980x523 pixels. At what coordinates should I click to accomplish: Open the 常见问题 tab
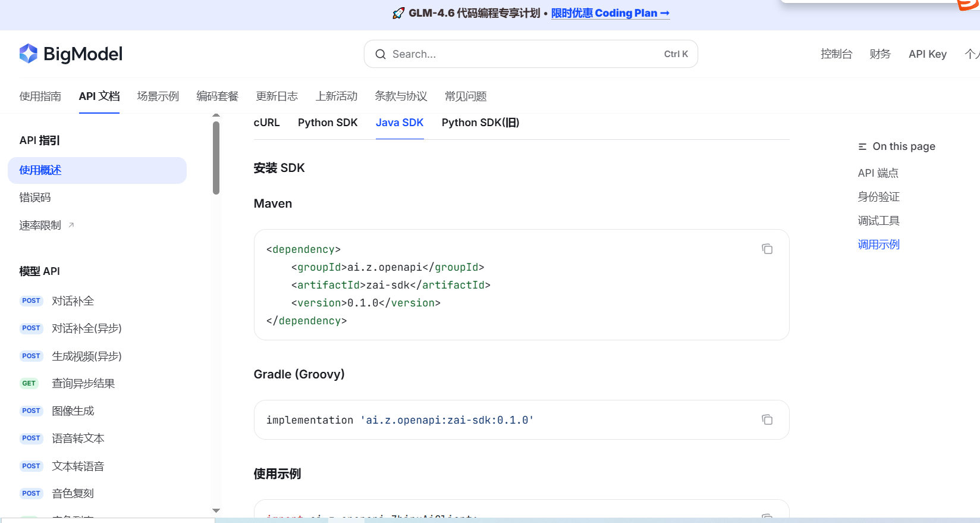point(466,96)
